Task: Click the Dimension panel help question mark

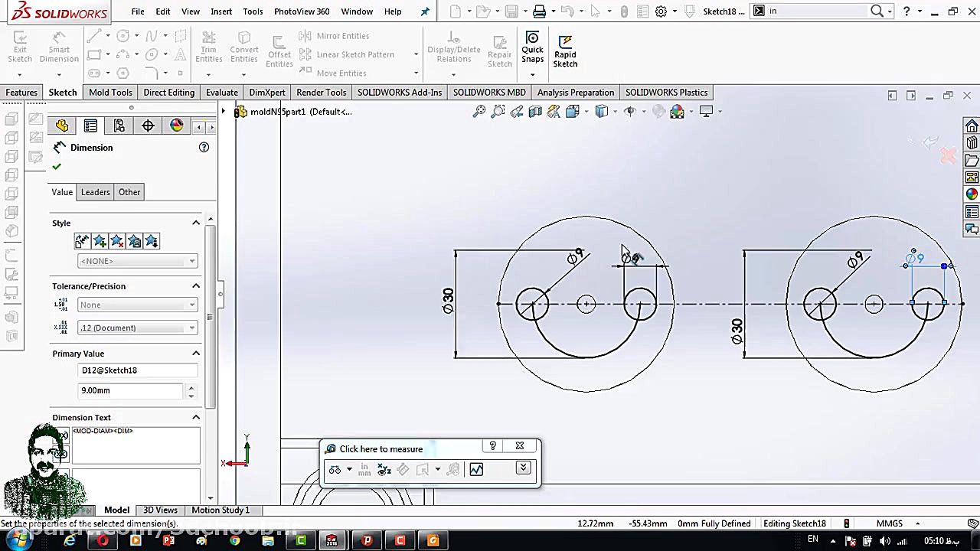Action: [204, 147]
